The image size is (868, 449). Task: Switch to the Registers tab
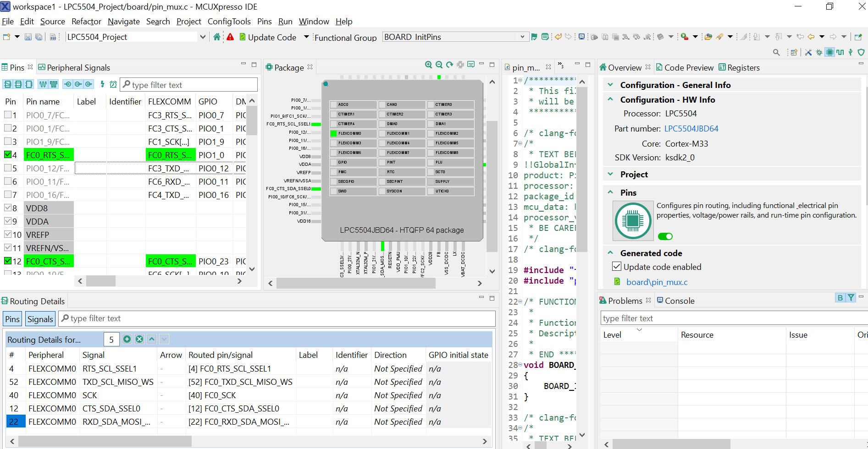click(x=739, y=67)
